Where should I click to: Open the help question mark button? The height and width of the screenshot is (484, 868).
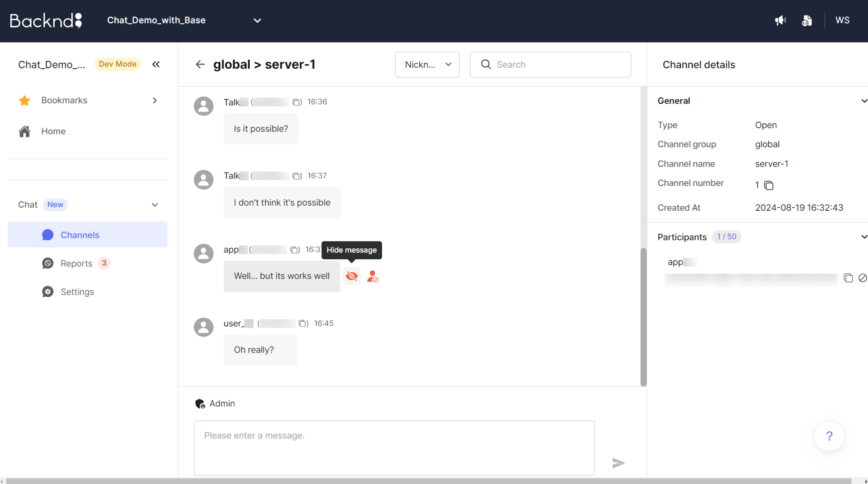[x=829, y=436]
